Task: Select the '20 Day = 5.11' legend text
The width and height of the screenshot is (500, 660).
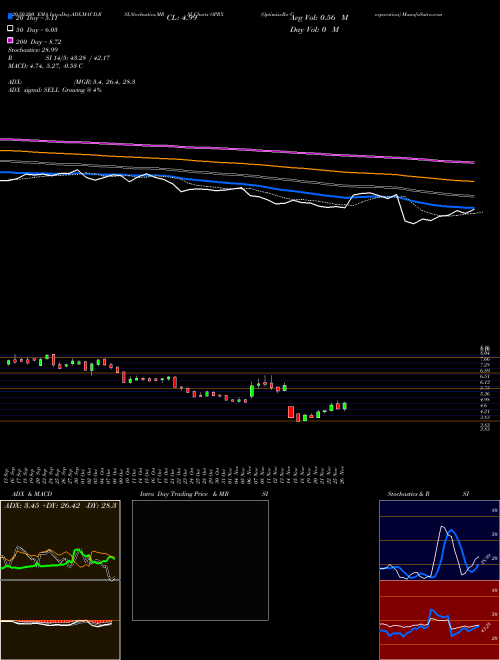Action: click(x=37, y=18)
